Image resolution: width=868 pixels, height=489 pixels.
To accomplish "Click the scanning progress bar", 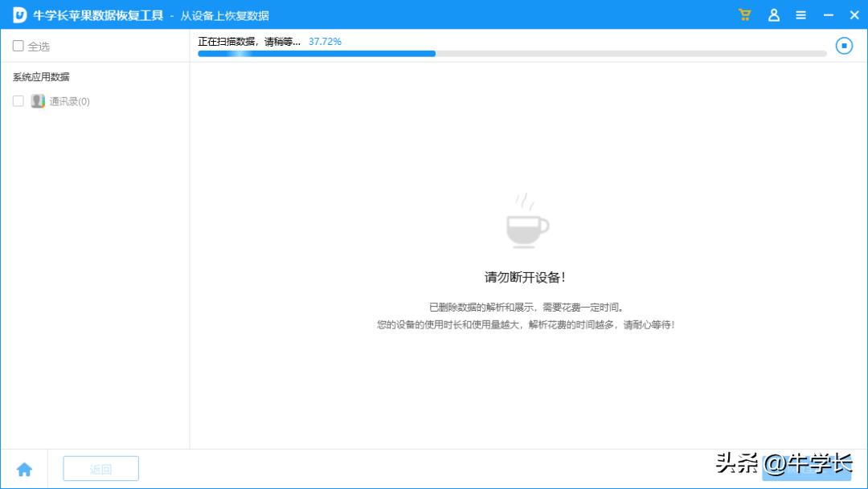I will (512, 53).
